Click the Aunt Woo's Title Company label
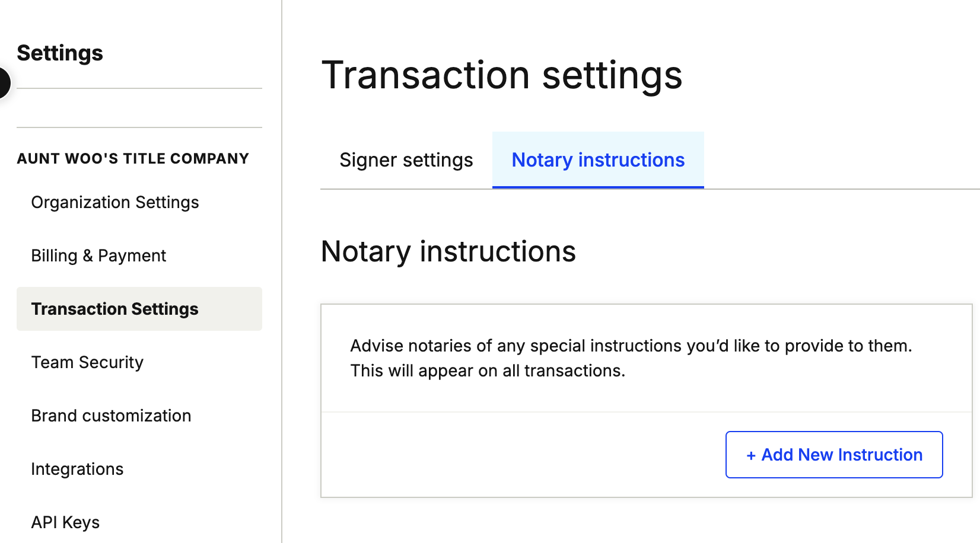Image resolution: width=980 pixels, height=543 pixels. click(x=133, y=159)
